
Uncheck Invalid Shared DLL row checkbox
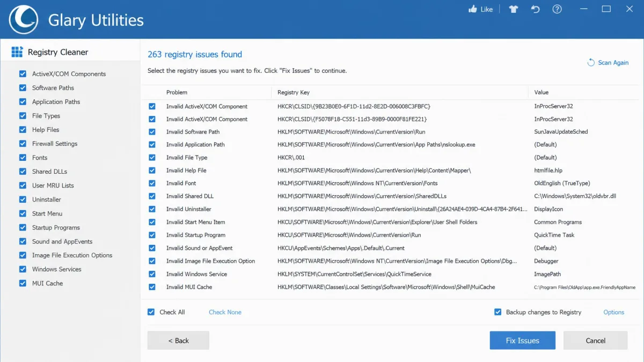click(152, 196)
